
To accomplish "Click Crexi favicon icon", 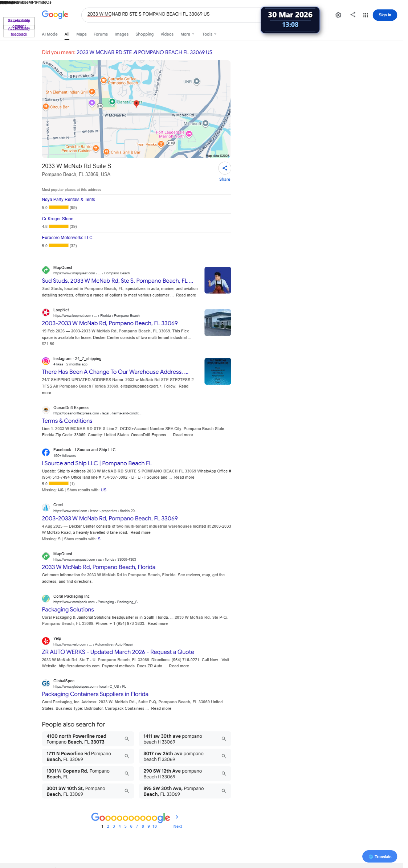I will pyautogui.click(x=46, y=507).
